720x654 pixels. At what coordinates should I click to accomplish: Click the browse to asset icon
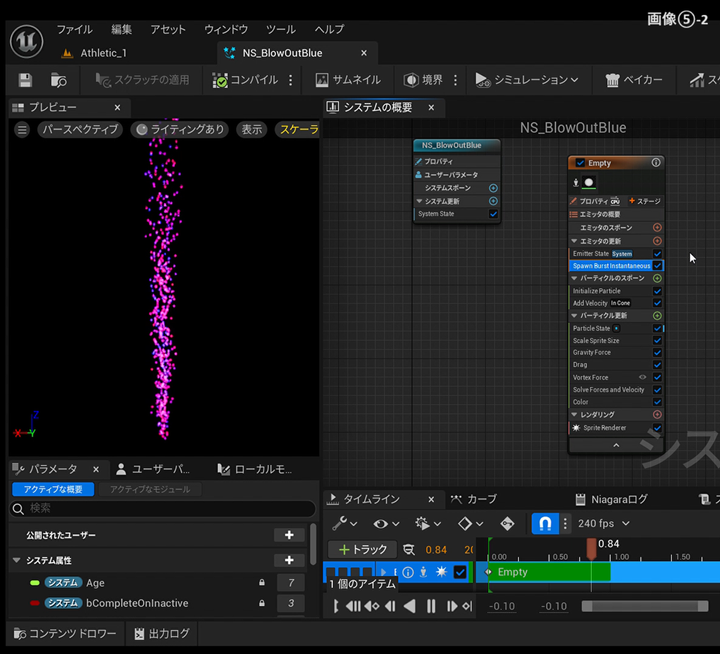point(59,80)
